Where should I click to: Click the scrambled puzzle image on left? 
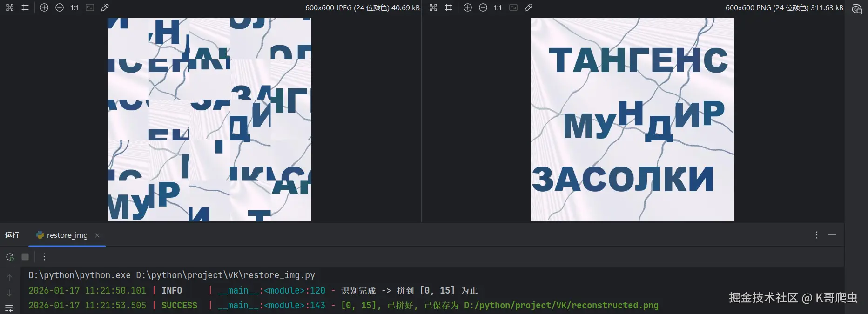click(209, 120)
